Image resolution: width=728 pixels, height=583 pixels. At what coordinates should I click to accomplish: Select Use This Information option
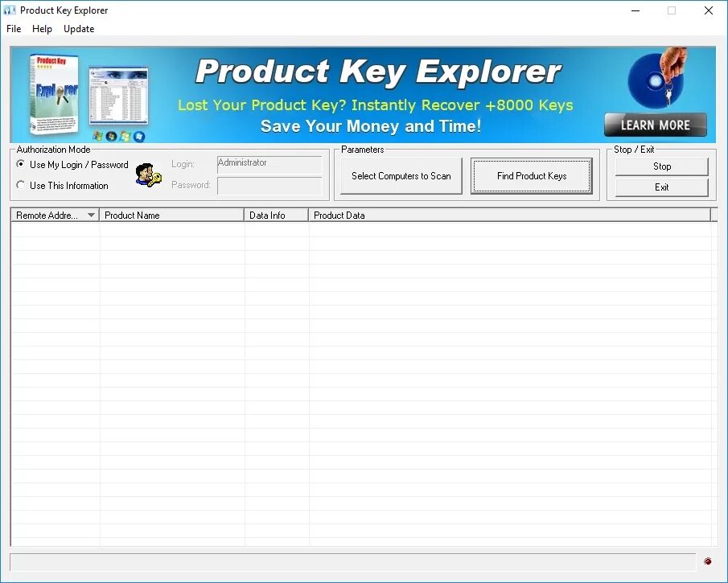(x=62, y=186)
